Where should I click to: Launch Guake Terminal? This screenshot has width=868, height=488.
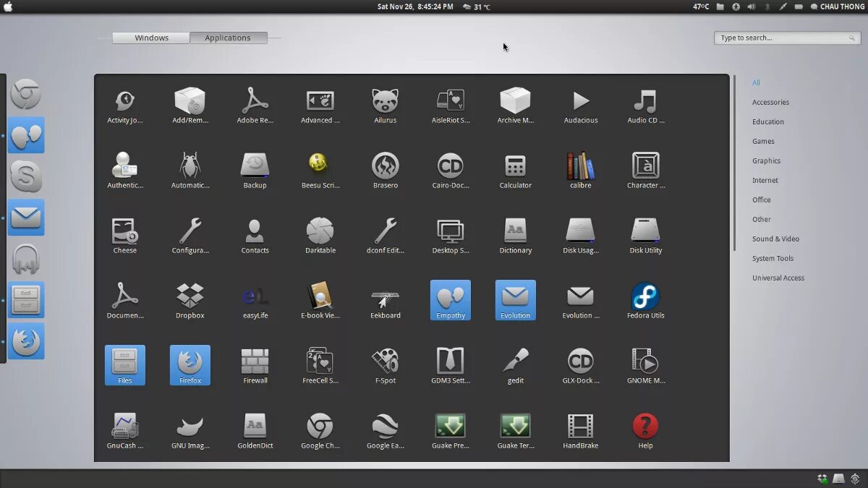(516, 431)
